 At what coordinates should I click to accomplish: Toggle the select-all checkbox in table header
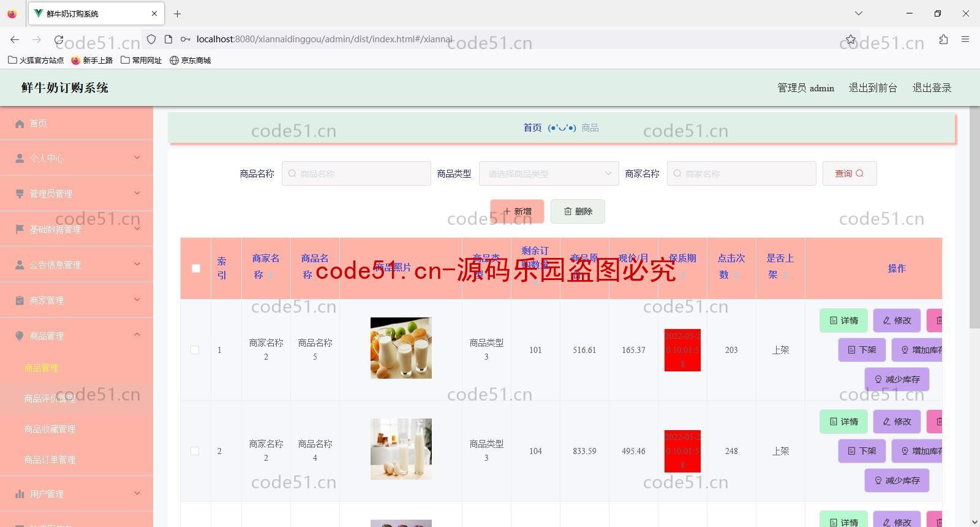point(196,268)
